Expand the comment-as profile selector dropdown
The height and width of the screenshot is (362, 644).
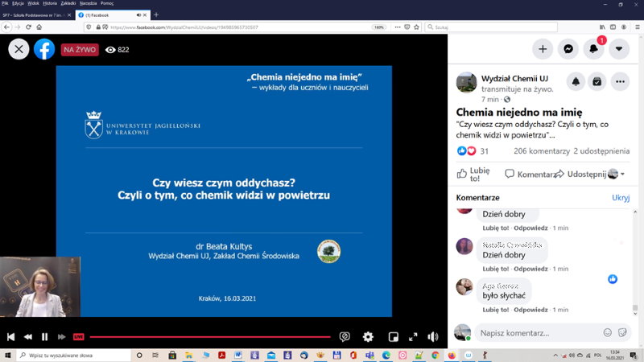[617, 174]
